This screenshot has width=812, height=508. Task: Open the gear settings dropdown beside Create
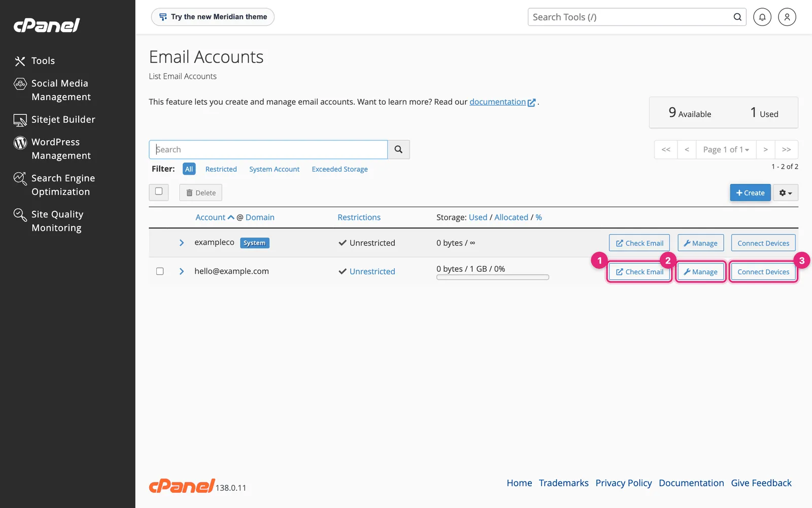(785, 193)
